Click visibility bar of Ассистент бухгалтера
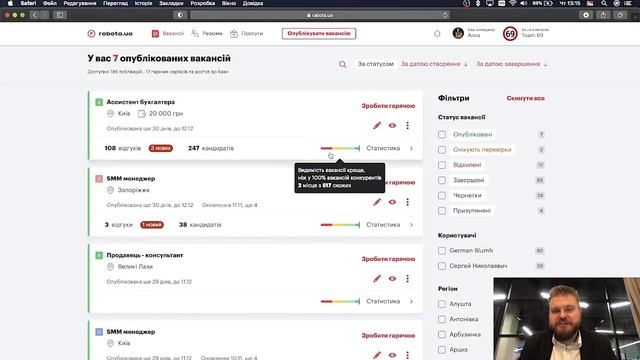This screenshot has height=360, width=640. [340, 148]
